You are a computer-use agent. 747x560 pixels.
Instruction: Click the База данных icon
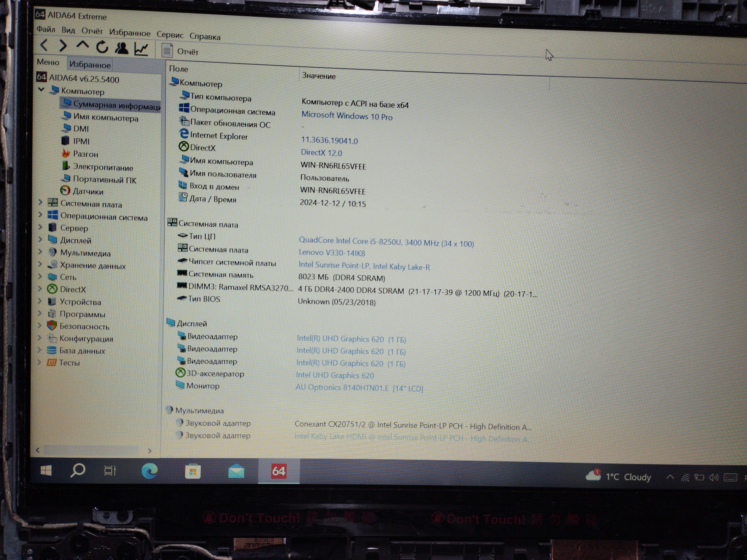point(51,350)
